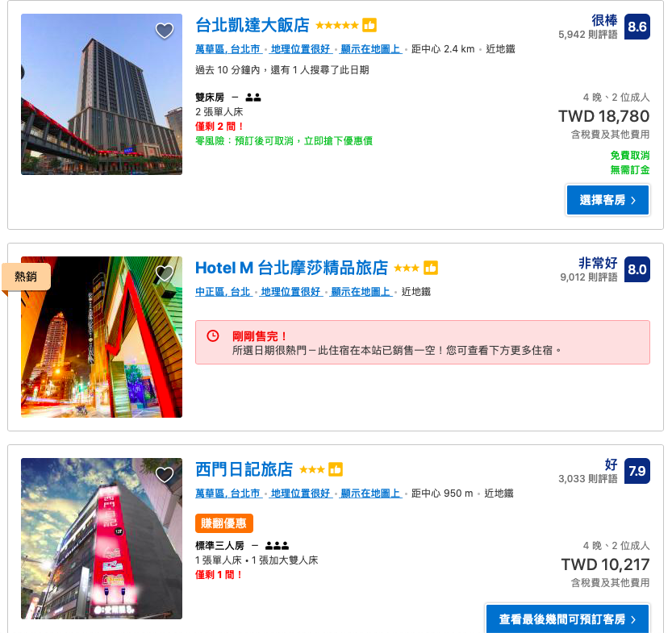Open 西門日記旅店 hotel title link
The height and width of the screenshot is (633, 672).
coord(244,469)
